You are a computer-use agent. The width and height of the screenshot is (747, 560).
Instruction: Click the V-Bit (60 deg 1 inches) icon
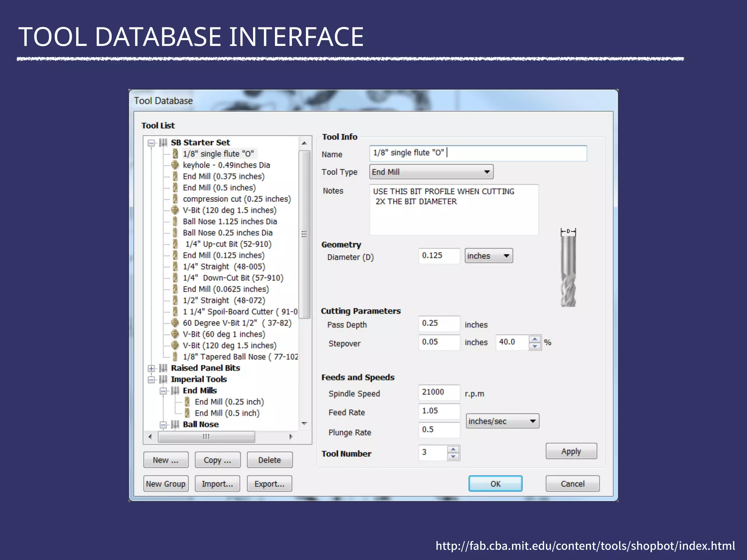pyautogui.click(x=175, y=334)
